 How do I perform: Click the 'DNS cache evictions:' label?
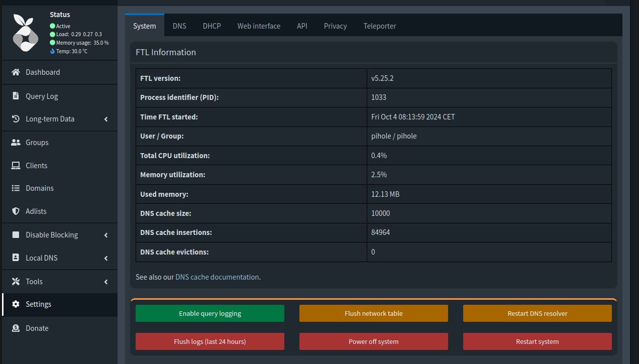tap(174, 252)
